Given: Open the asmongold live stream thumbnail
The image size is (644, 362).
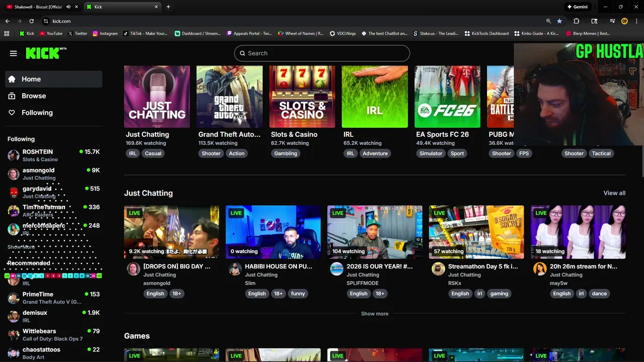Looking at the screenshot, I should [172, 232].
